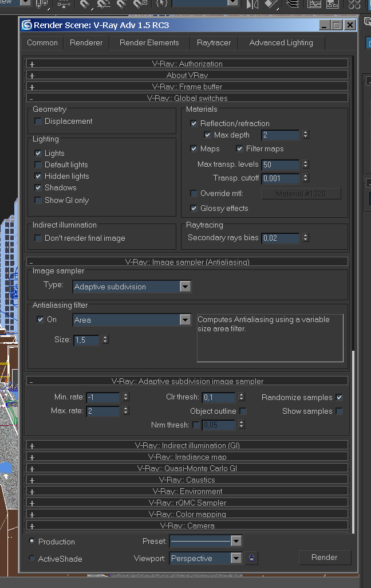The height and width of the screenshot is (588, 371).
Task: Click the Max depth spinner arrows
Action: pyautogui.click(x=306, y=134)
